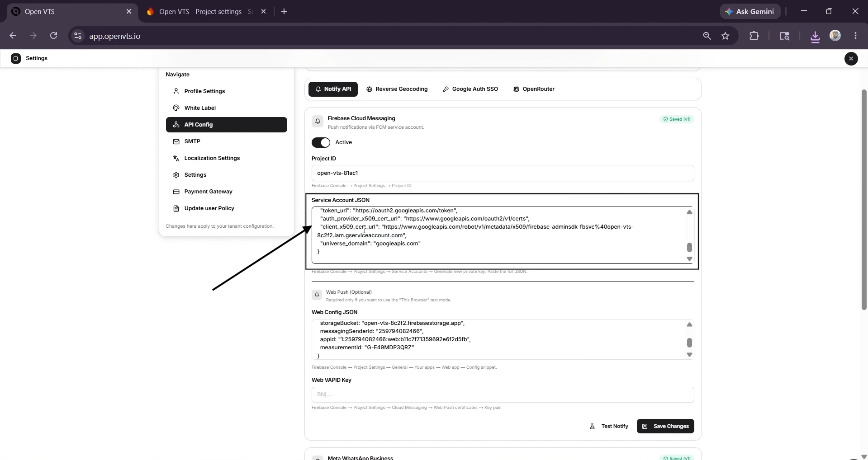Click the White Label palette icon
Image resolution: width=868 pixels, height=460 pixels.
pyautogui.click(x=176, y=108)
